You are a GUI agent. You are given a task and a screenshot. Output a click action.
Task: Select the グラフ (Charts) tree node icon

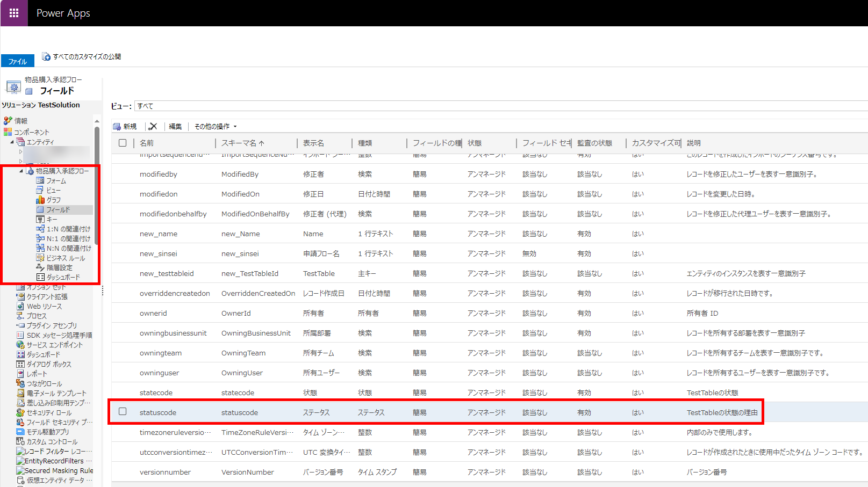coord(40,200)
